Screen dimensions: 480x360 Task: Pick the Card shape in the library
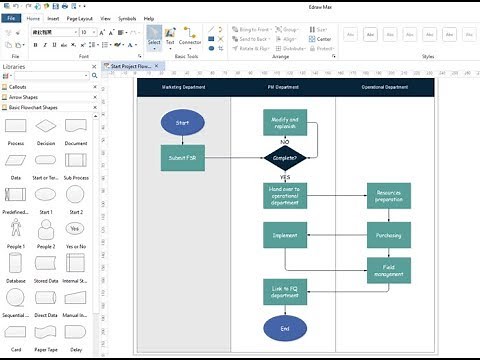[16, 332]
